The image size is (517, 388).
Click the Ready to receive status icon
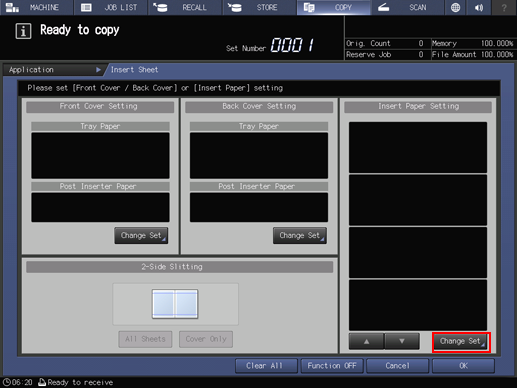coord(42,382)
